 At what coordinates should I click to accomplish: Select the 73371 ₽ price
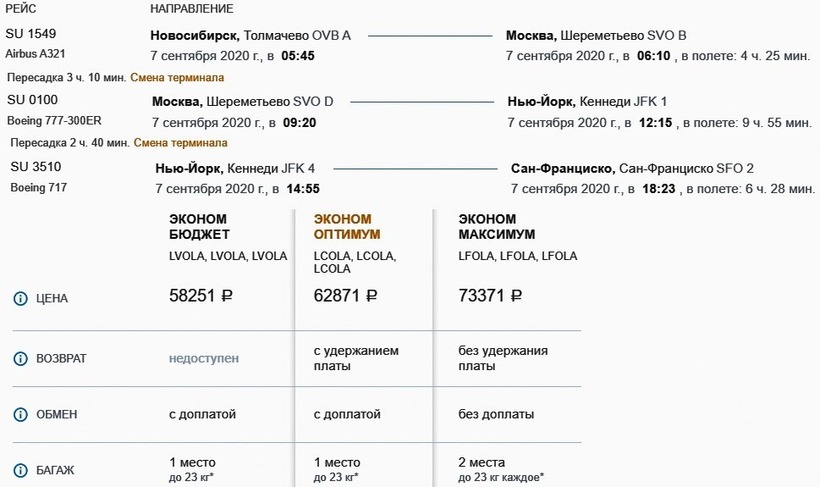pyautogui.click(x=490, y=296)
